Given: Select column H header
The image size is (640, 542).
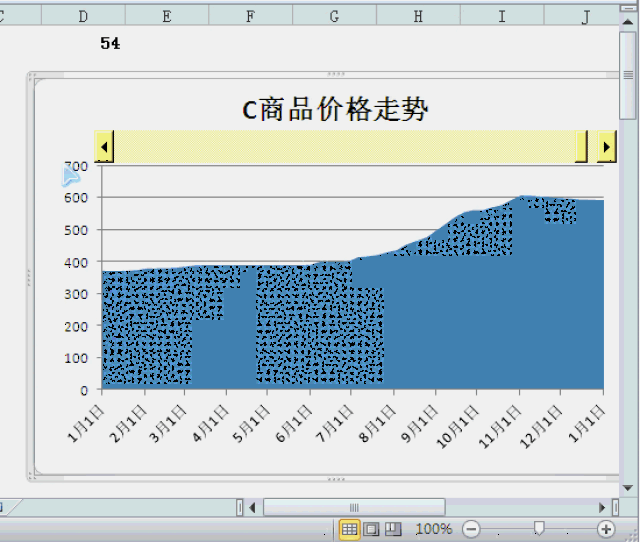Looking at the screenshot, I should 418,16.
